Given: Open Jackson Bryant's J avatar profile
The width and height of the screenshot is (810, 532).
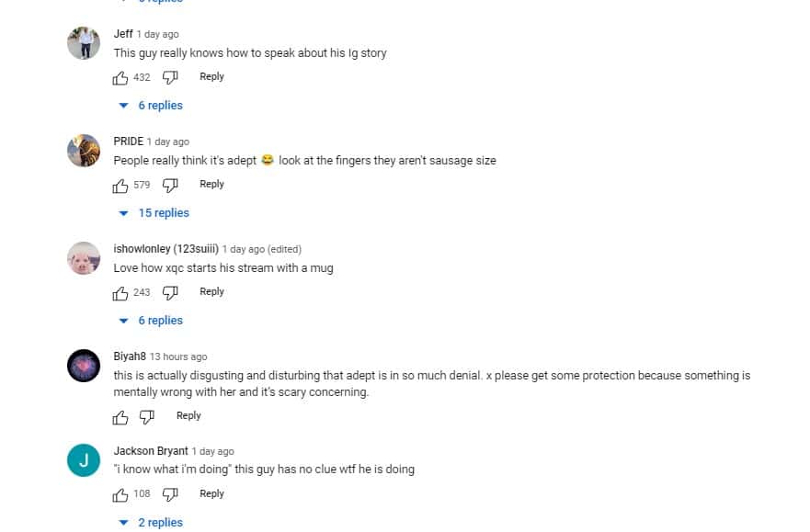Looking at the screenshot, I should coord(84,460).
